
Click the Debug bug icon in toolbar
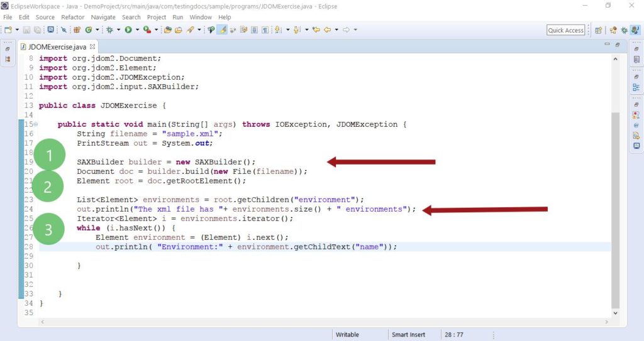click(x=109, y=30)
